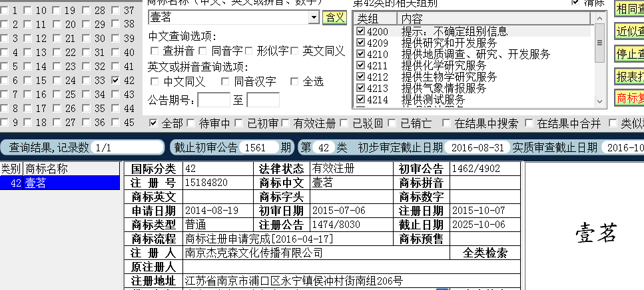Enable 在结果中搜索 checkbox
The height and width of the screenshot is (290, 644).
446,123
